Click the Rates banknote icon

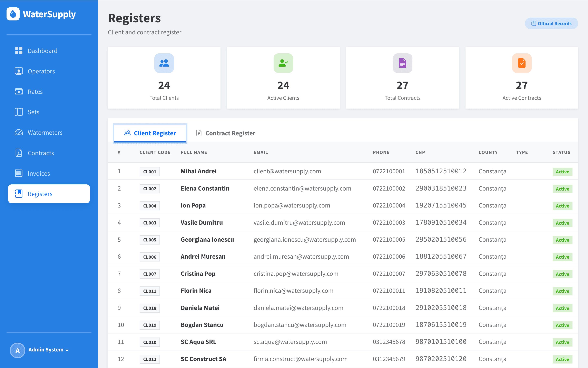click(19, 92)
